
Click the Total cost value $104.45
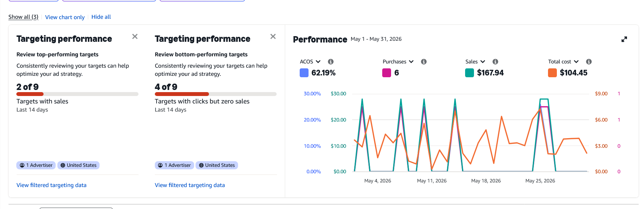coord(574,73)
